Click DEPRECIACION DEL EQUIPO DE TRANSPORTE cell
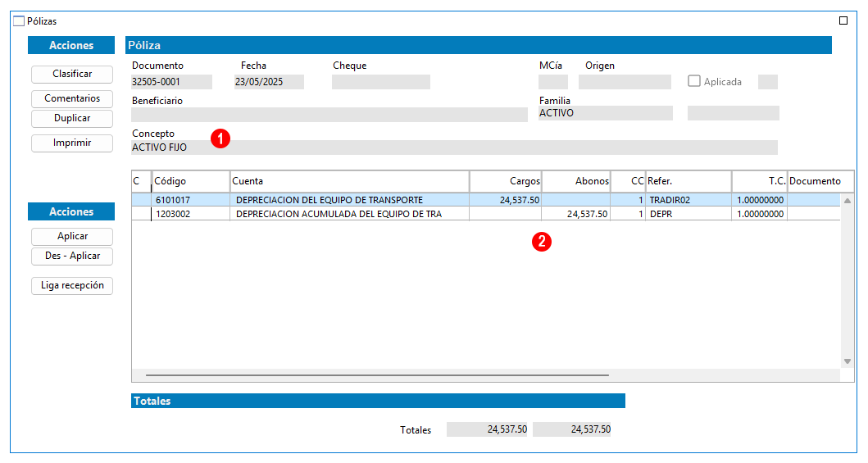 point(350,200)
